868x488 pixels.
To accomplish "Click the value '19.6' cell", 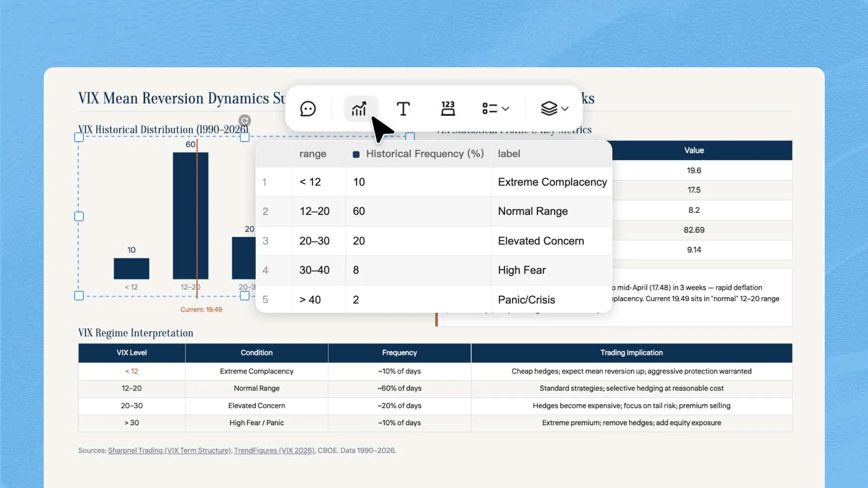I will 694,170.
